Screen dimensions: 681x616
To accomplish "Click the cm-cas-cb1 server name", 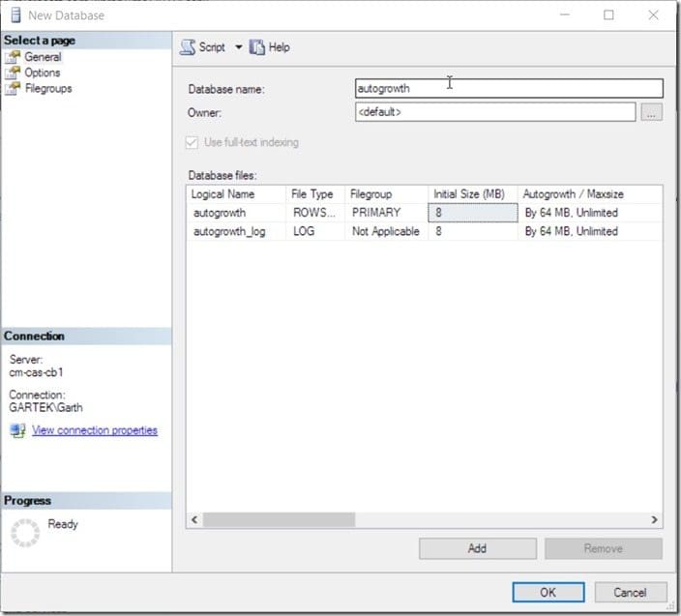I will pos(37,372).
